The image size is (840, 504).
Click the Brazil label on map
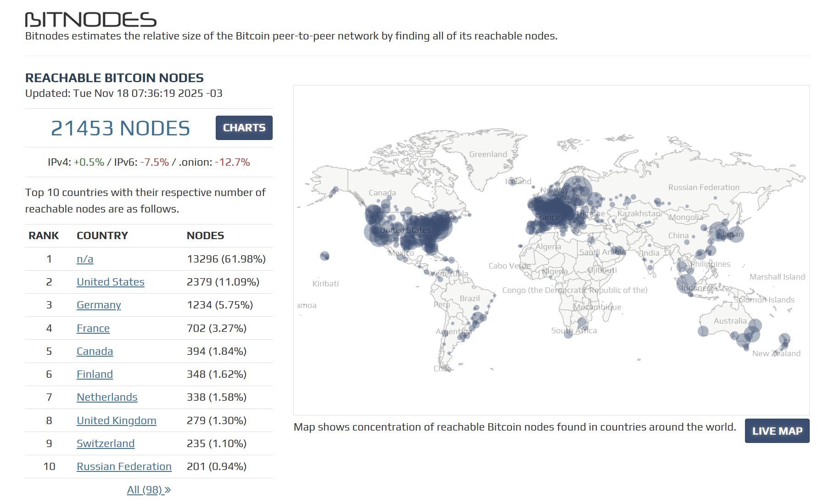[x=470, y=298]
